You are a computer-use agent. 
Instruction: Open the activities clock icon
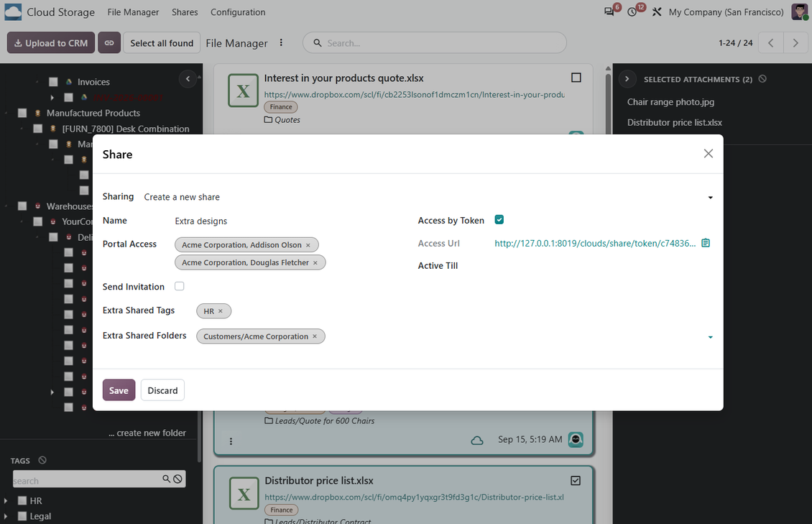632,12
